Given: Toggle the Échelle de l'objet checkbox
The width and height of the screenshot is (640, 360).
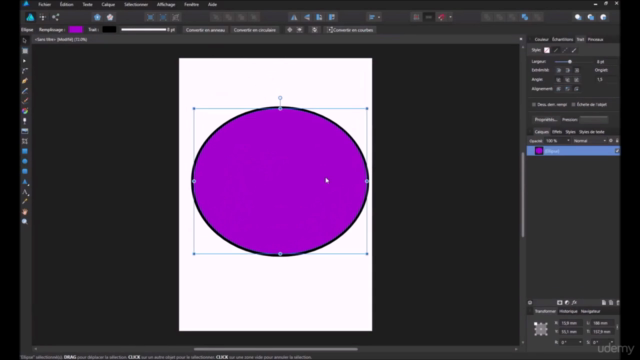Looking at the screenshot, I should pos(573,104).
